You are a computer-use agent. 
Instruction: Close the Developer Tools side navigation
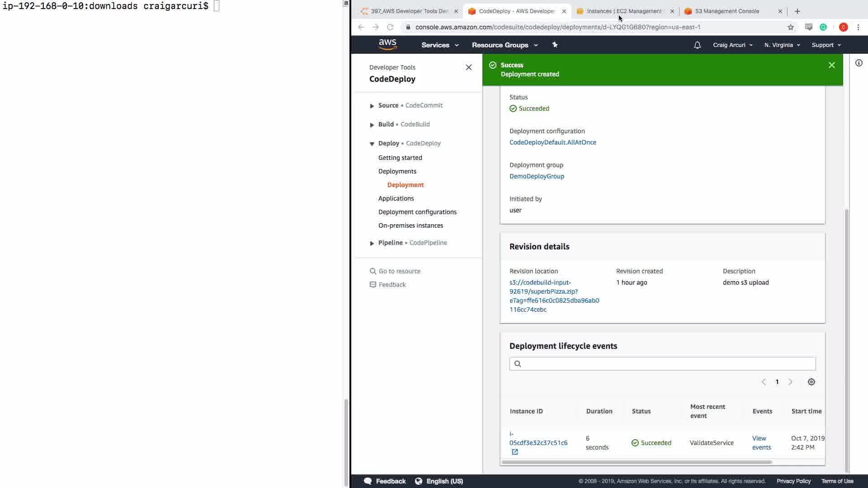(x=468, y=68)
